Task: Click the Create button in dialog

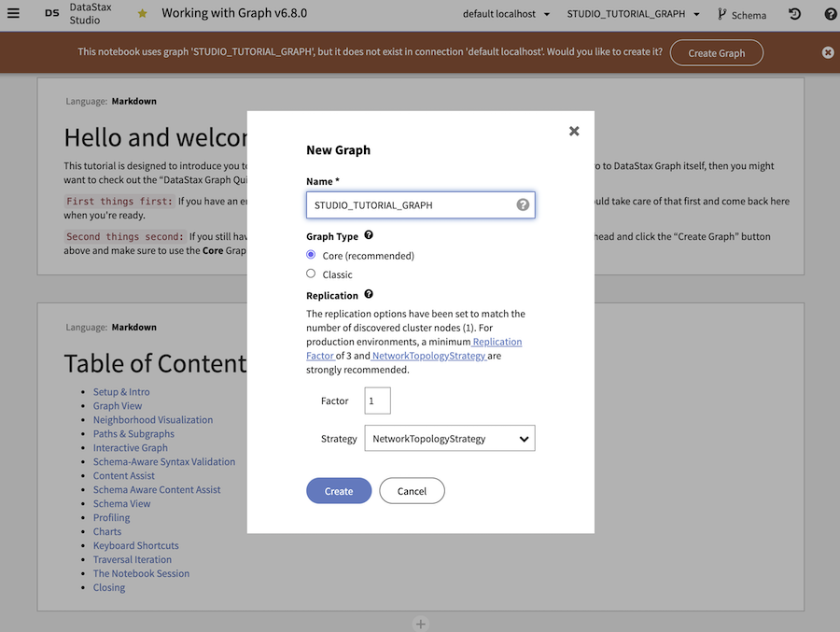Action: 339,490
